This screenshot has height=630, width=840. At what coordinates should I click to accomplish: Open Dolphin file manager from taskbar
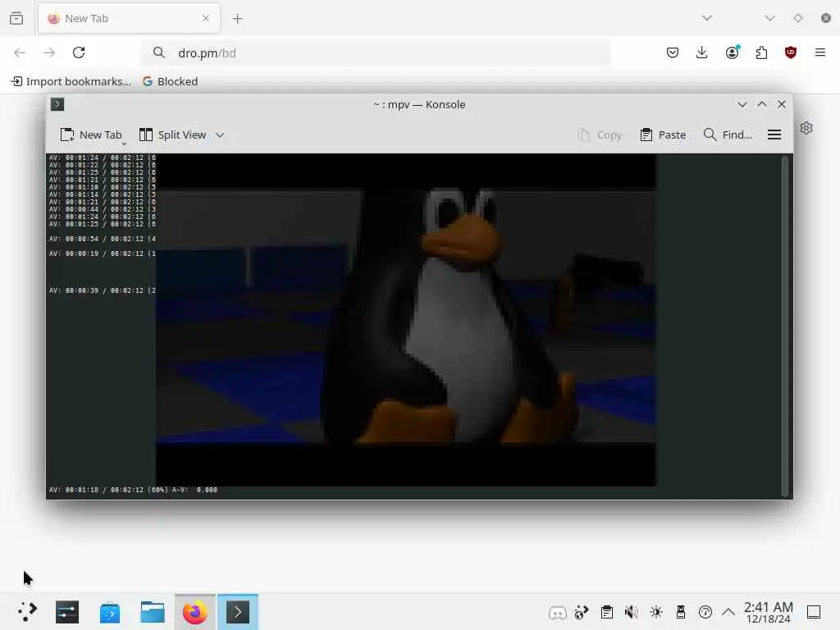point(152,612)
